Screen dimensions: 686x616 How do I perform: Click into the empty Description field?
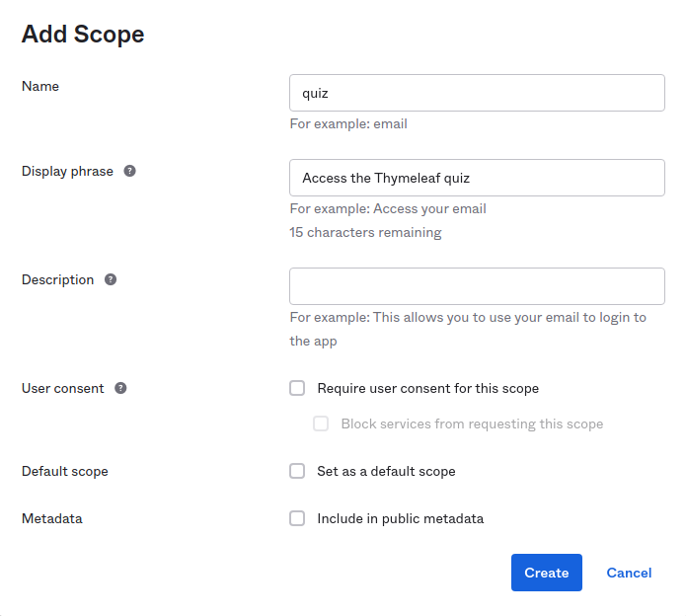pos(477,286)
